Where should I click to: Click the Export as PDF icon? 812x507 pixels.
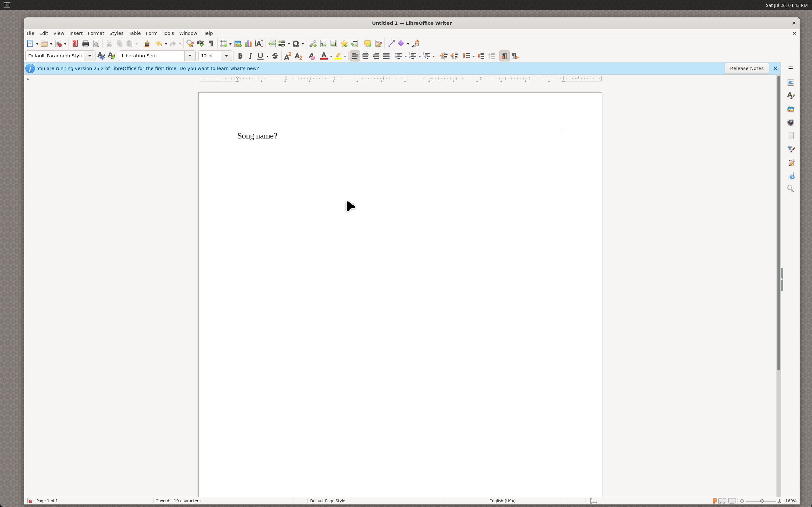pyautogui.click(x=75, y=44)
